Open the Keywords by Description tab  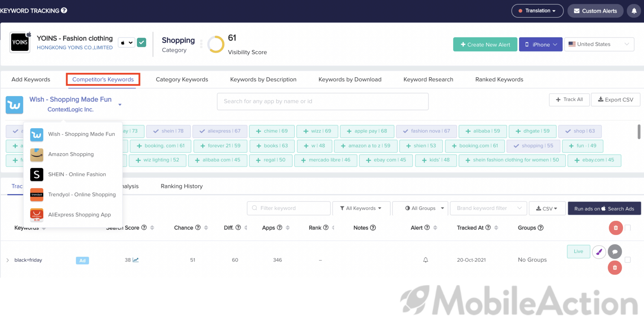[263, 80]
